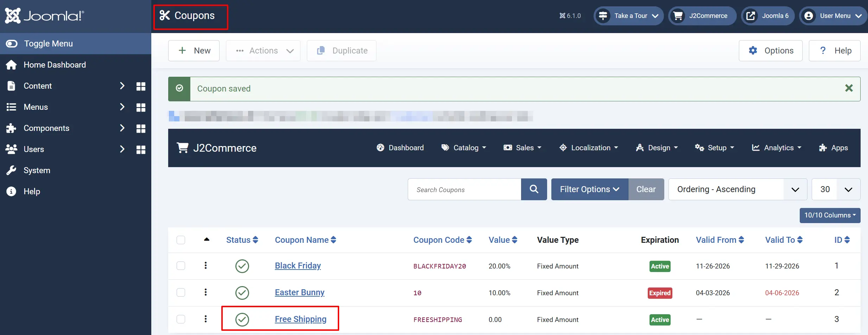Click the J2Commerce cart logo icon
The image size is (868, 335).
point(182,148)
